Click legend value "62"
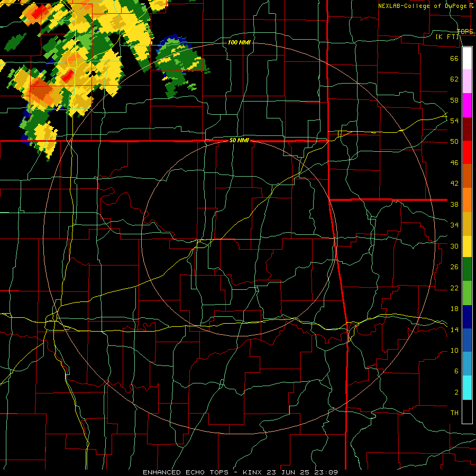The width and height of the screenshot is (476, 476). click(454, 79)
